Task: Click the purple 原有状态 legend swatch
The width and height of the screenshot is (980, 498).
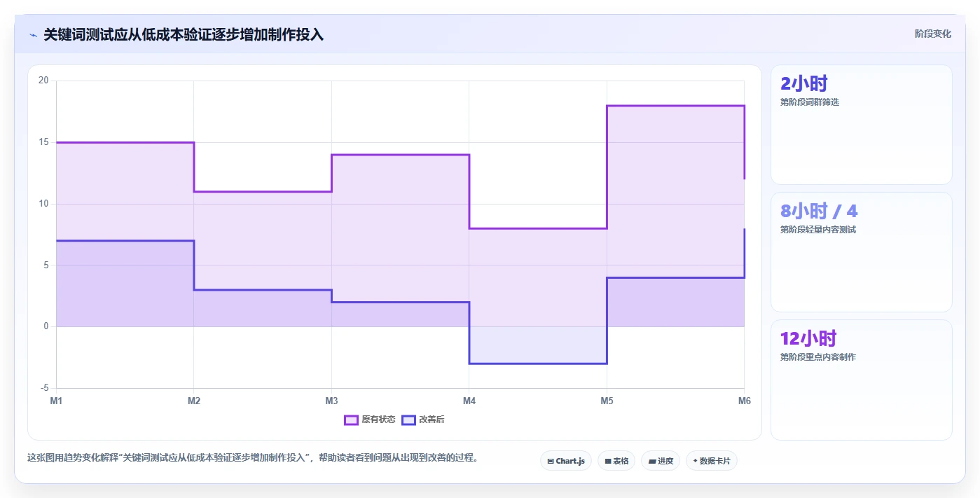Action: (351, 420)
